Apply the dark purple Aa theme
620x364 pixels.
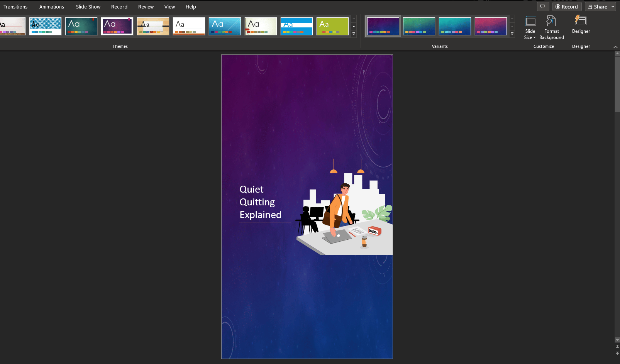[117, 26]
